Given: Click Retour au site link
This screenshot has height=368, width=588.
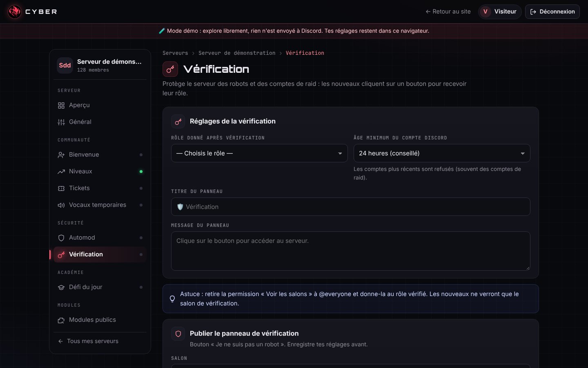Looking at the screenshot, I should tap(448, 12).
